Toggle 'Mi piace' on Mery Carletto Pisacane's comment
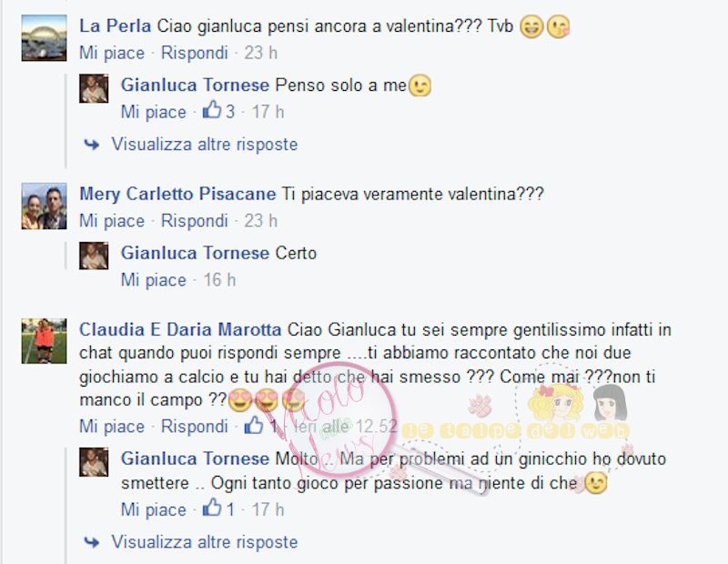 (112, 221)
